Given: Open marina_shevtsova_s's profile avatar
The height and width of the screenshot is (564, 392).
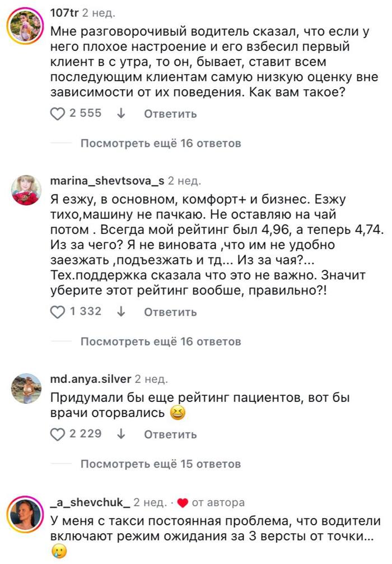Looking at the screenshot, I should point(26,190).
